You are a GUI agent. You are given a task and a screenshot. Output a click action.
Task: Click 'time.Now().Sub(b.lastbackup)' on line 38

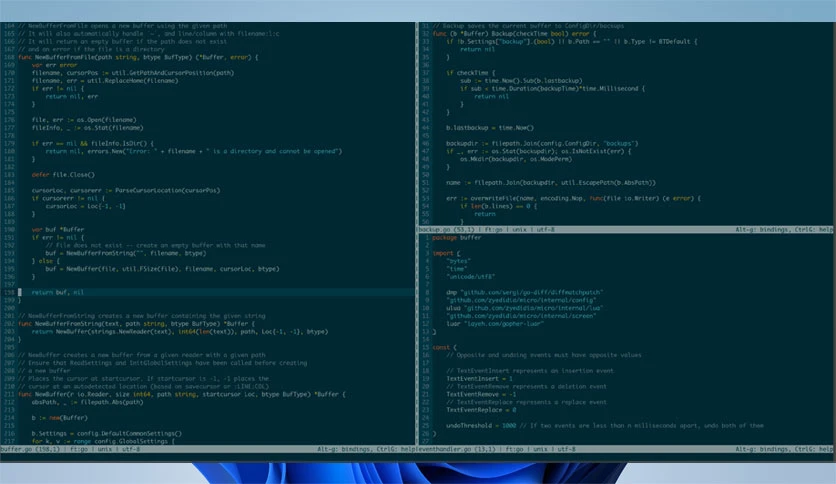click(533, 81)
